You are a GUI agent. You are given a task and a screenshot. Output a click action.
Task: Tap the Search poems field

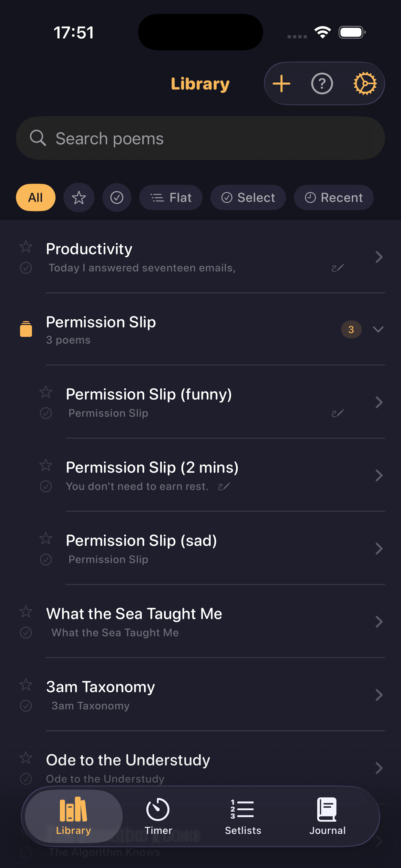pyautogui.click(x=200, y=138)
